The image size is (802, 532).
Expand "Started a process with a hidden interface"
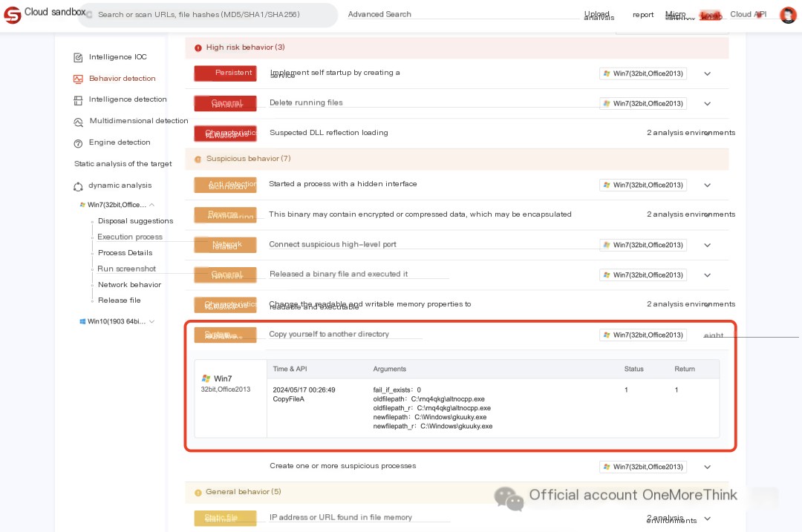point(707,185)
